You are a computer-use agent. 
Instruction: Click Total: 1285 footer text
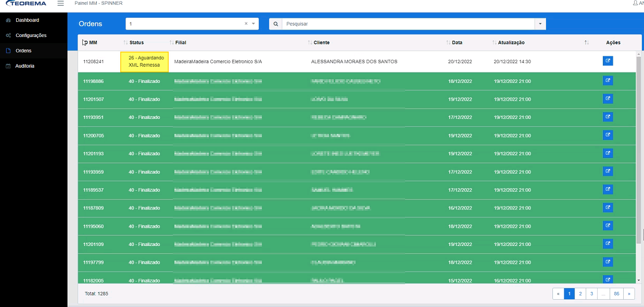pyautogui.click(x=96, y=294)
